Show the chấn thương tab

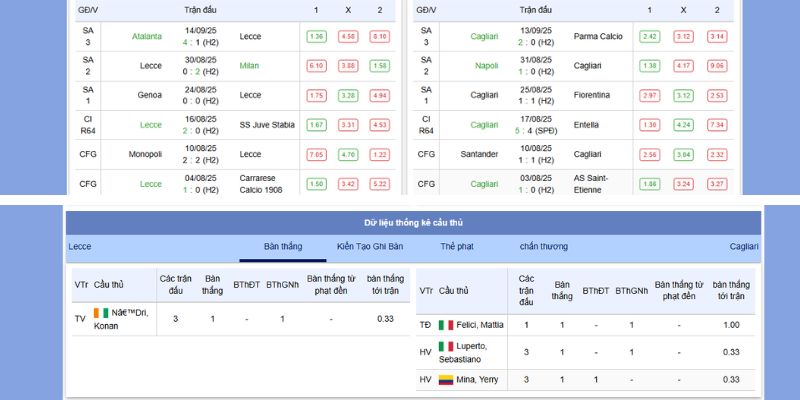[x=543, y=246]
